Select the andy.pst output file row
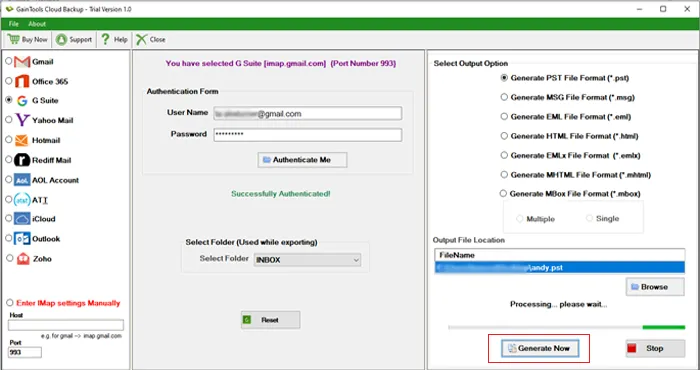The height and width of the screenshot is (370, 700). (x=560, y=268)
